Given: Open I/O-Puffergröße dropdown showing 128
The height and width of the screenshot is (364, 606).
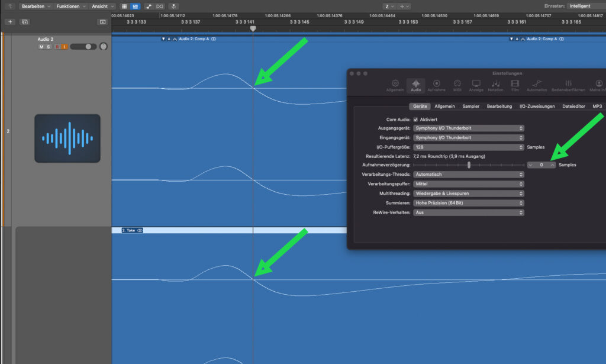Looking at the screenshot, I should (469, 147).
